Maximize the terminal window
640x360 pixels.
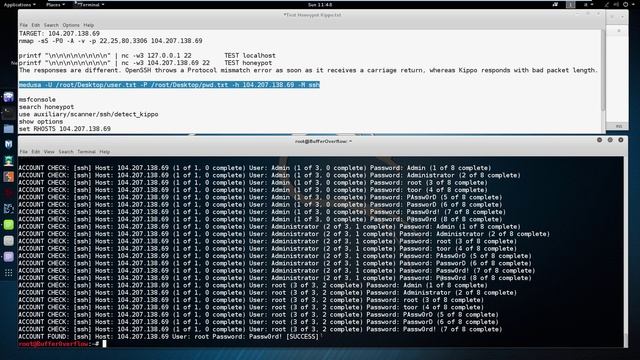coord(610,140)
